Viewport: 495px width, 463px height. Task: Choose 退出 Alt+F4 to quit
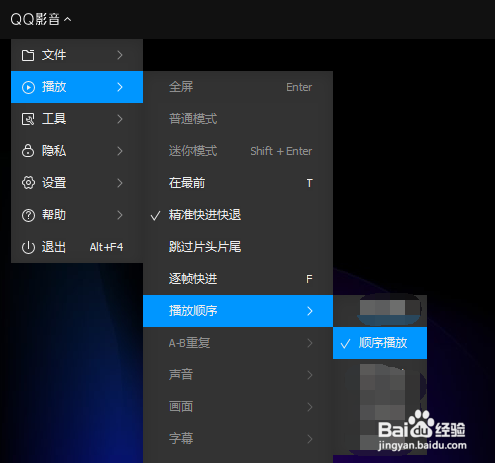pyautogui.click(x=77, y=247)
